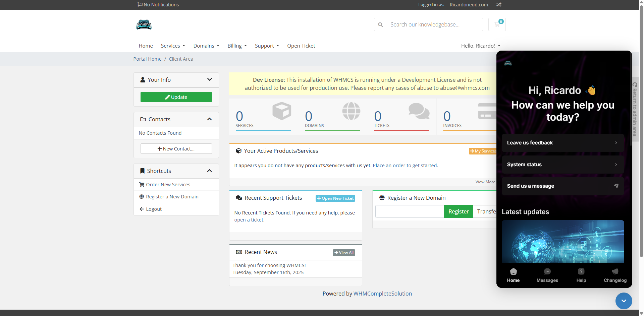Open the Billing dropdown menu

tap(237, 46)
